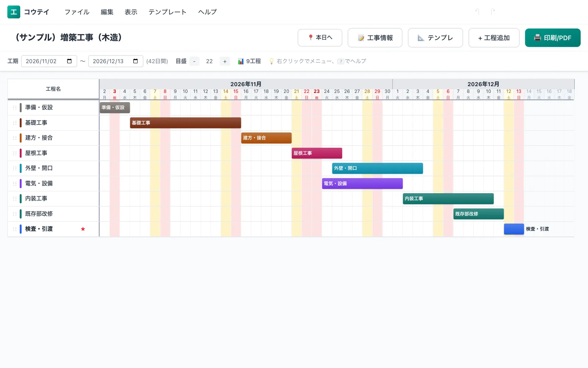Click the 2026年11月 month header
The width and height of the screenshot is (588, 368).
246,84
